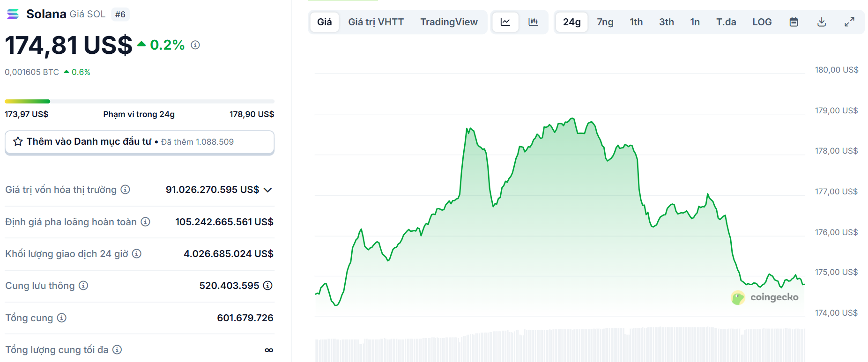
Task: Click the 180,00 US$ axis label
Action: coord(837,70)
